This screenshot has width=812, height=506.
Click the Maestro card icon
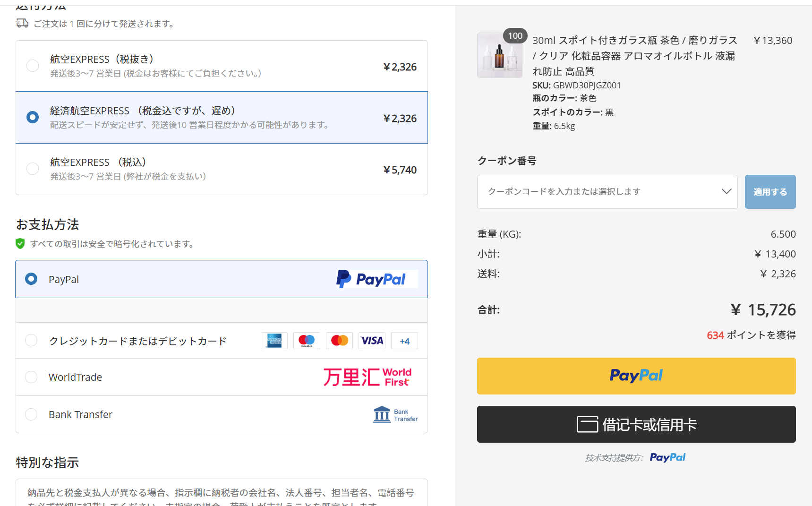coord(307,341)
